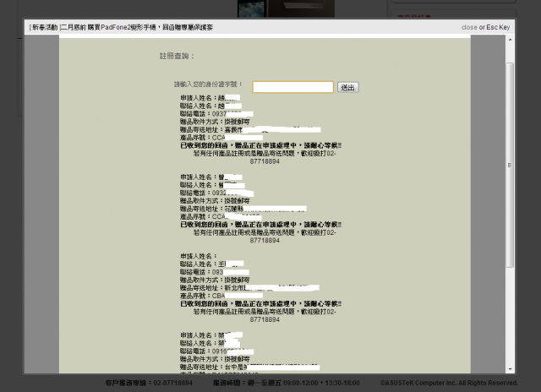Click the fourth record's phone number starting 0916
541x392 pixels.
click(216, 351)
